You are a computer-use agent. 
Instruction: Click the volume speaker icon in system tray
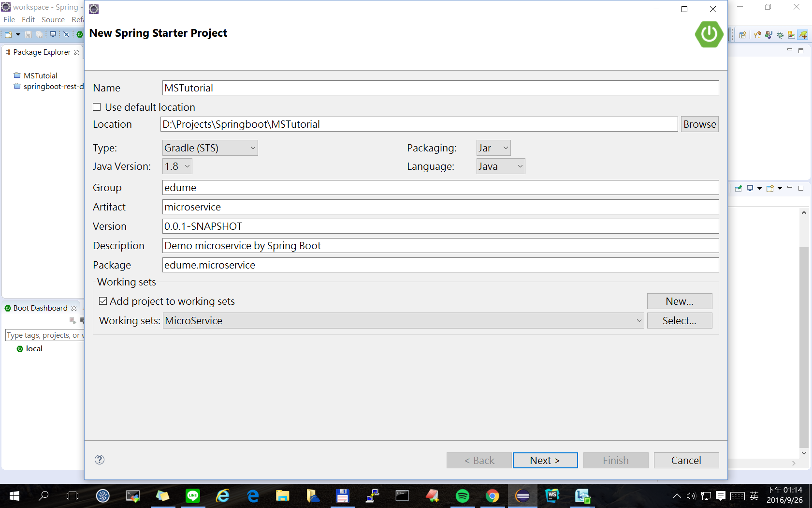pyautogui.click(x=691, y=496)
